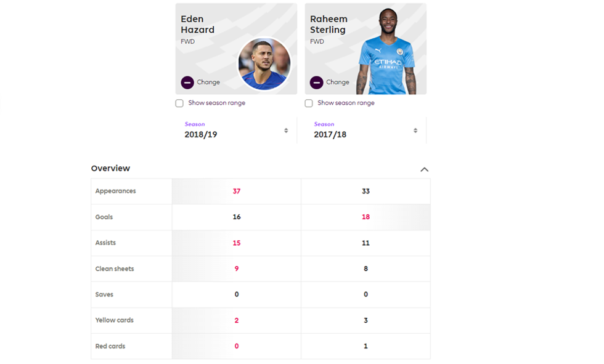Image resolution: width=604 pixels, height=364 pixels.
Task: Select the Eden Hazard name heading
Action: coord(197,25)
